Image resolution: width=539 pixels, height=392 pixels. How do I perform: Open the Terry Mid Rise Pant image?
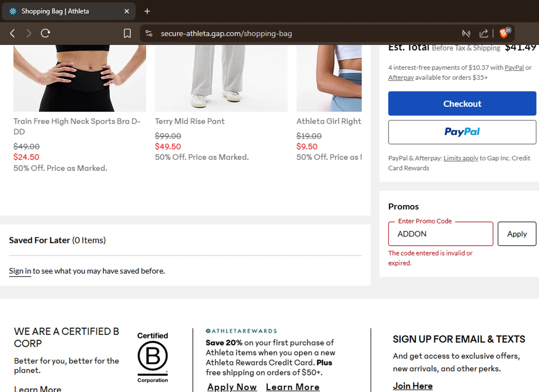click(221, 78)
